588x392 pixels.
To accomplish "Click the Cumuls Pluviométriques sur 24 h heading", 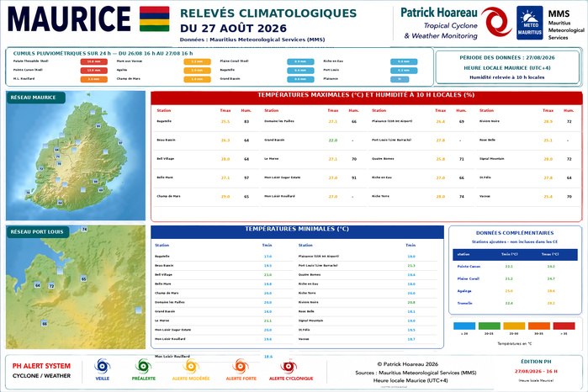I will click(103, 53).
